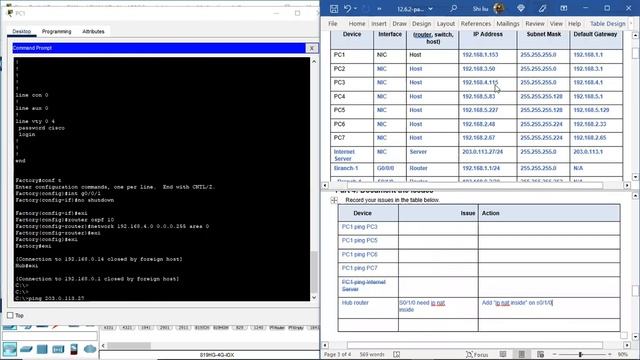The height and width of the screenshot is (360, 640).
Task: Click the table move handle above the issues table
Action: click(334, 200)
